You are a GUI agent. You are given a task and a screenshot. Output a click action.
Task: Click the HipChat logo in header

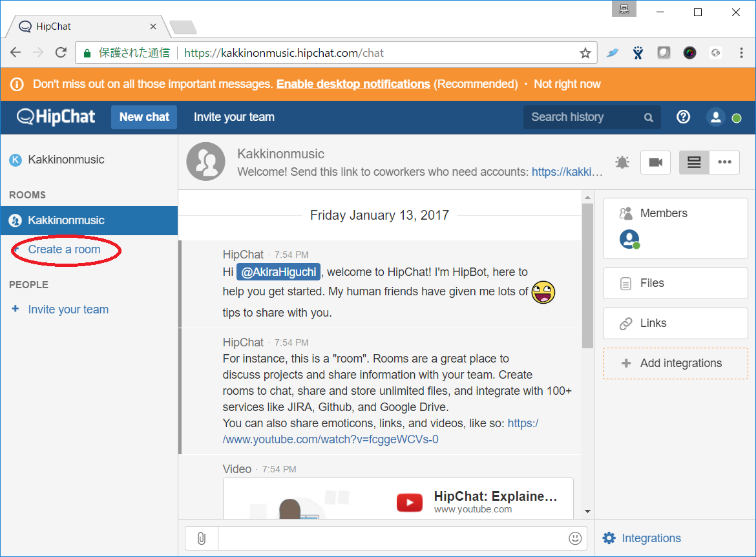(x=56, y=117)
